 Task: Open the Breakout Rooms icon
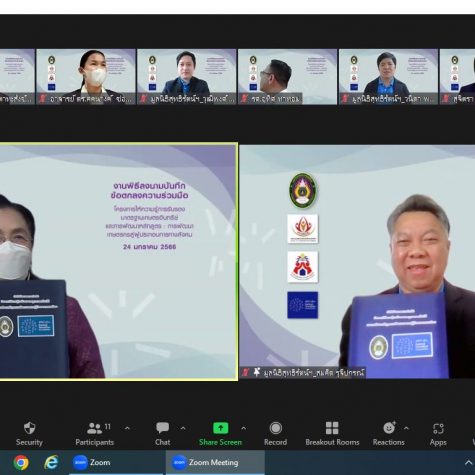pyautogui.click(x=332, y=428)
